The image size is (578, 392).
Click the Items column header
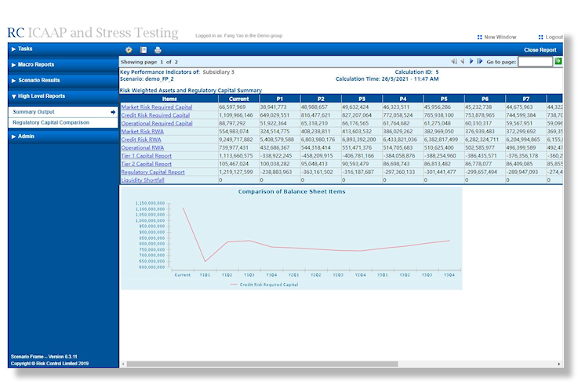(169, 99)
